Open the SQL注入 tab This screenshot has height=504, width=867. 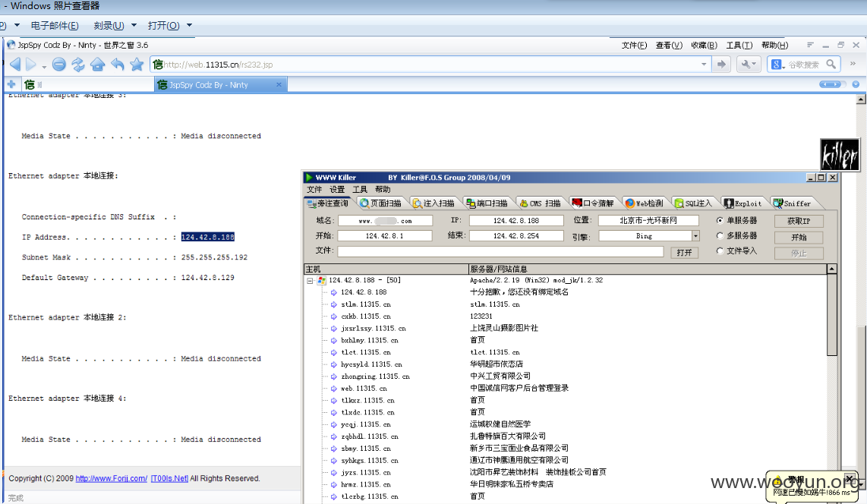693,203
